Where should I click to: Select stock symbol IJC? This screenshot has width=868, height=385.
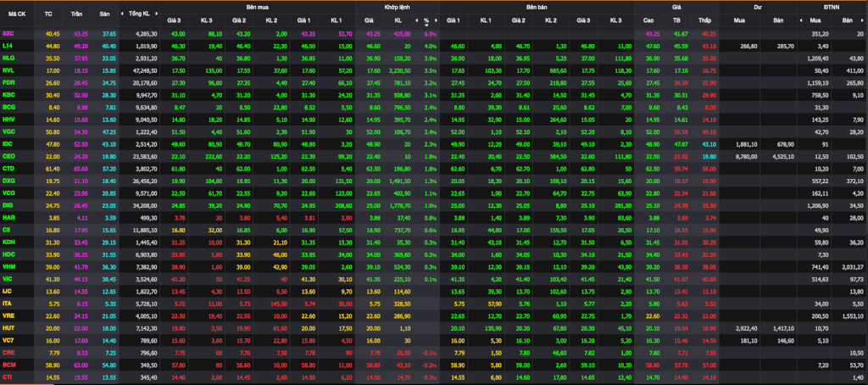[7, 290]
